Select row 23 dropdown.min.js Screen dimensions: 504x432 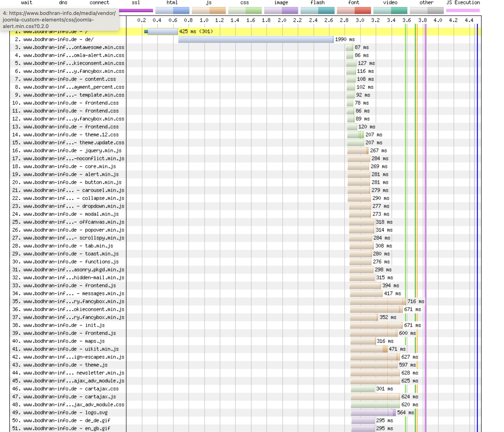[68, 206]
